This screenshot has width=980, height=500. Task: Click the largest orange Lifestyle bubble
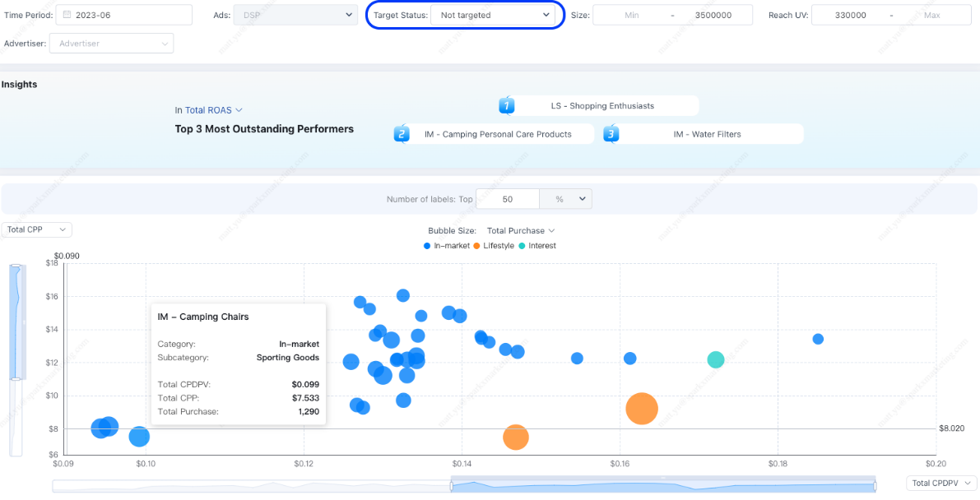pyautogui.click(x=642, y=409)
